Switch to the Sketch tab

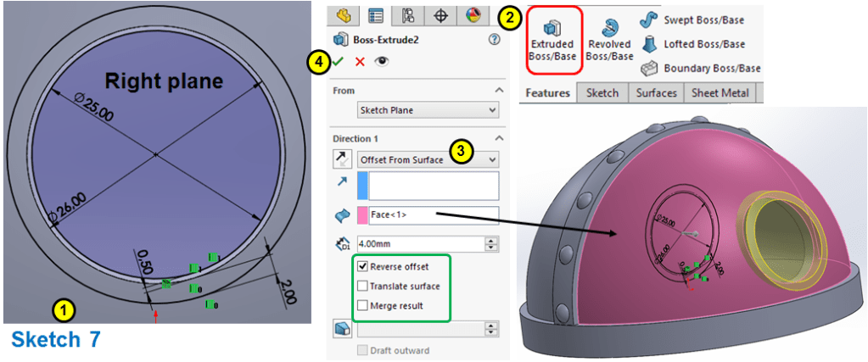point(602,93)
